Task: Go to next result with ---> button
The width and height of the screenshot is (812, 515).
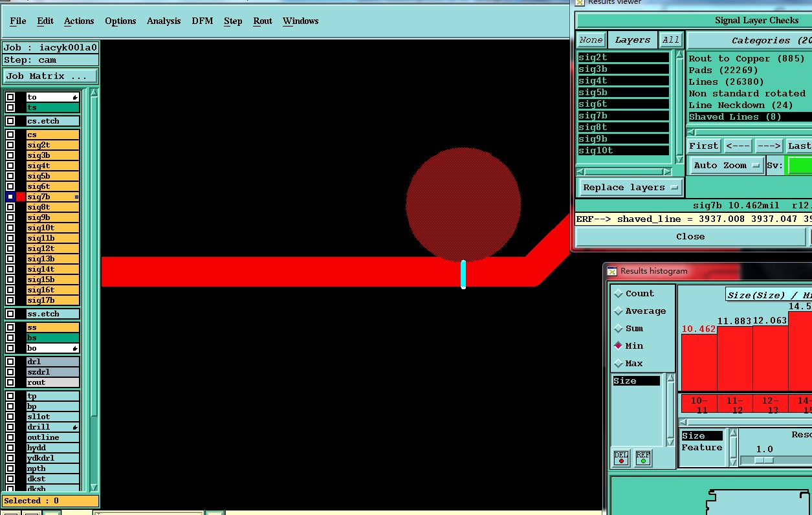Action: tap(769, 146)
